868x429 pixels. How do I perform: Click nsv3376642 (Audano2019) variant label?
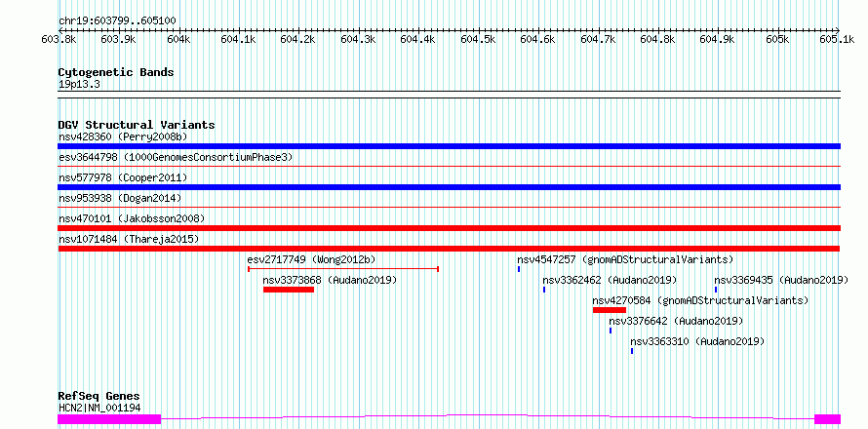pos(676,321)
